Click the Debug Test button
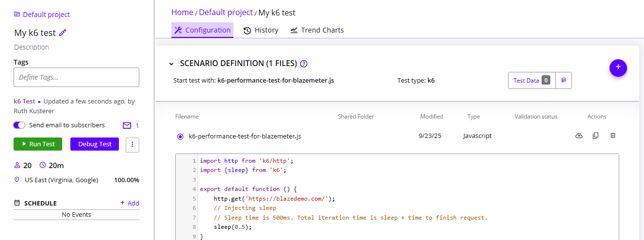 coord(95,144)
